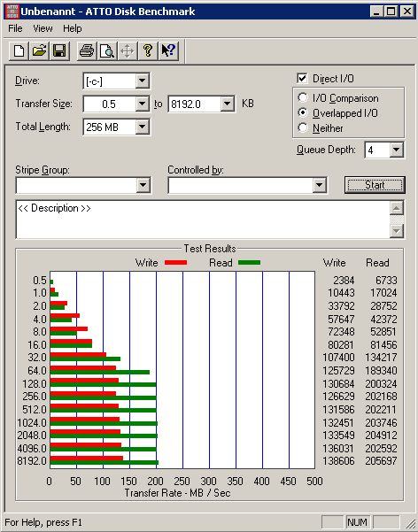Click the 'Transfer Rate - MB / Sec' axis label

[x=178, y=493]
